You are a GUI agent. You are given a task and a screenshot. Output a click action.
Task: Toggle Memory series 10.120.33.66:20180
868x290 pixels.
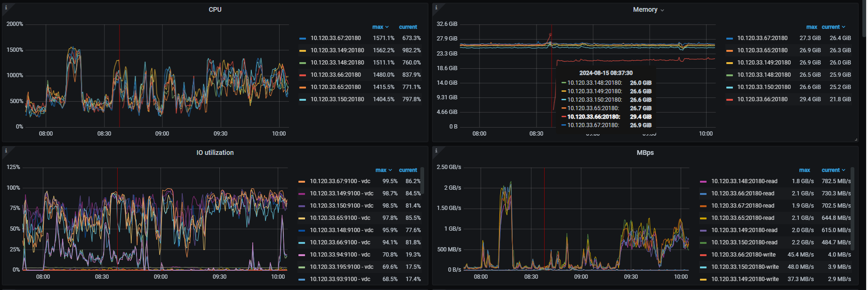click(762, 99)
